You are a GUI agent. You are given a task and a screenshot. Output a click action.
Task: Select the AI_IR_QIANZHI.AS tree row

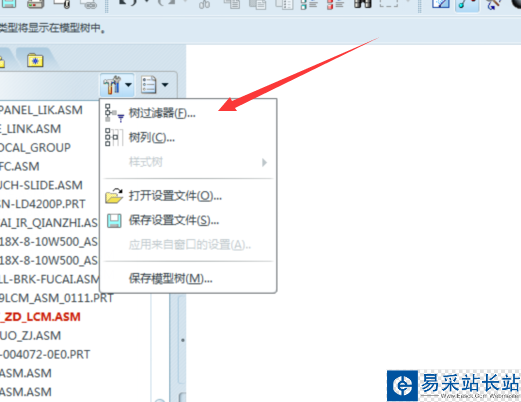49,223
